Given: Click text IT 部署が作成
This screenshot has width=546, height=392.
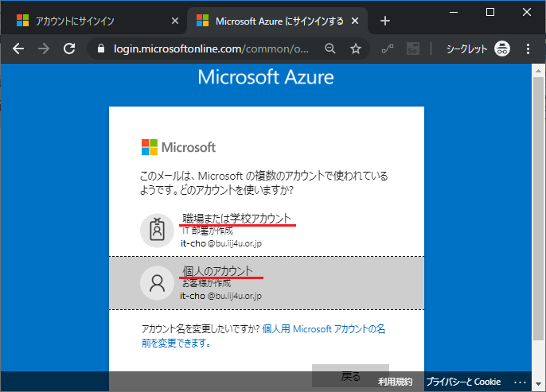Looking at the screenshot, I should [x=208, y=231].
